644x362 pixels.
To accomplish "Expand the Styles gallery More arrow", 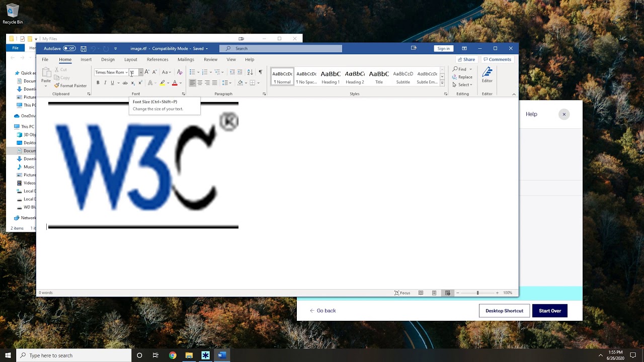I will tap(442, 82).
